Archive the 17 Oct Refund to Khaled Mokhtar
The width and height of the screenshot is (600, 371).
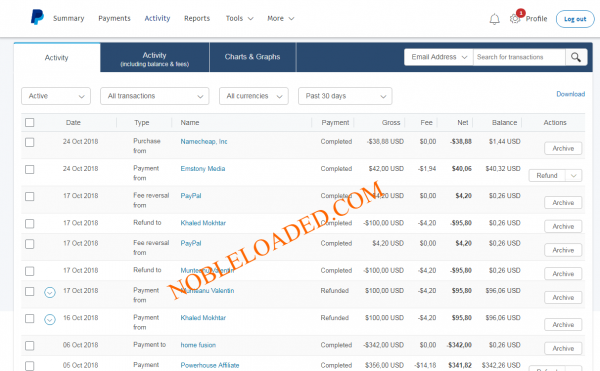(x=563, y=226)
